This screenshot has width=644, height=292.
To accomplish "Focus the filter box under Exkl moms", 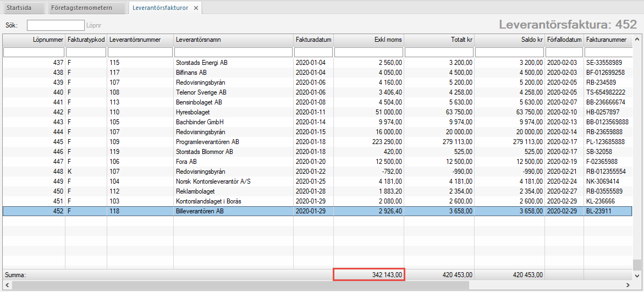I will click(368, 52).
